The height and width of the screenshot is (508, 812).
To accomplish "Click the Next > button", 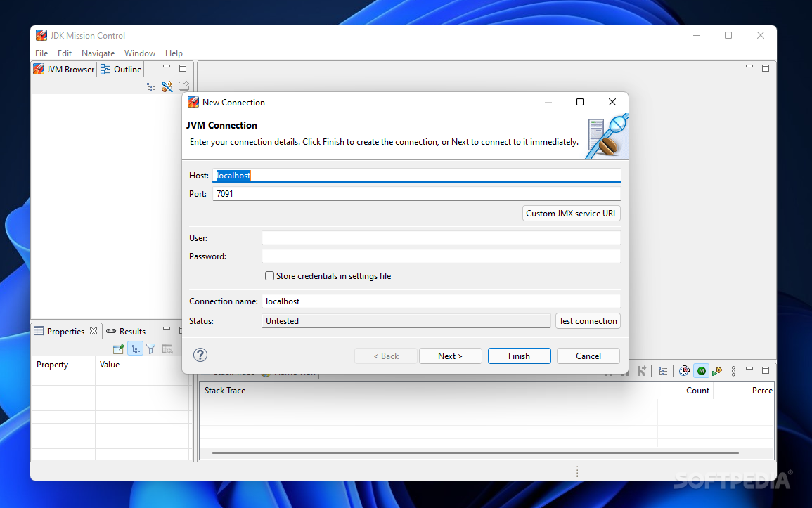I will [450, 356].
